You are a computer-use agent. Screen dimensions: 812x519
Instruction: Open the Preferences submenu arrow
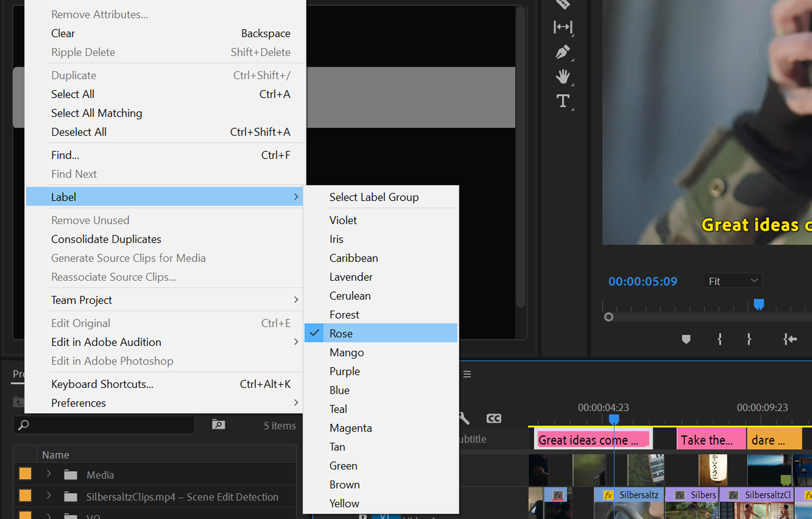tap(296, 403)
